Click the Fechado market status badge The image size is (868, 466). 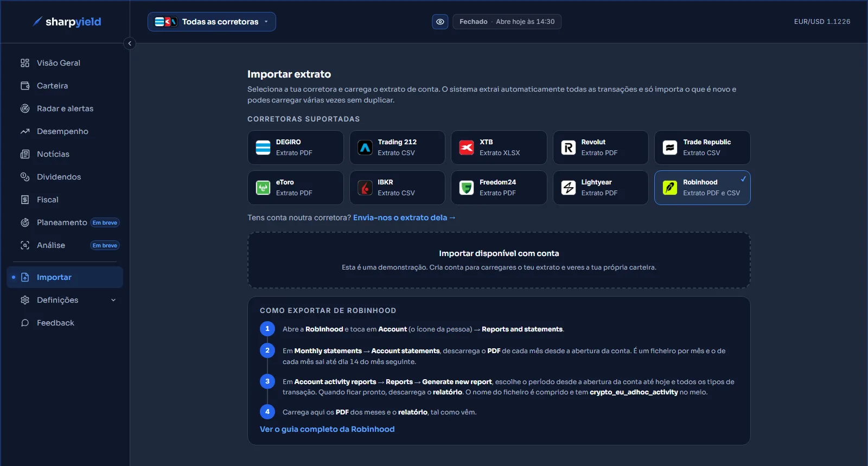coord(507,22)
